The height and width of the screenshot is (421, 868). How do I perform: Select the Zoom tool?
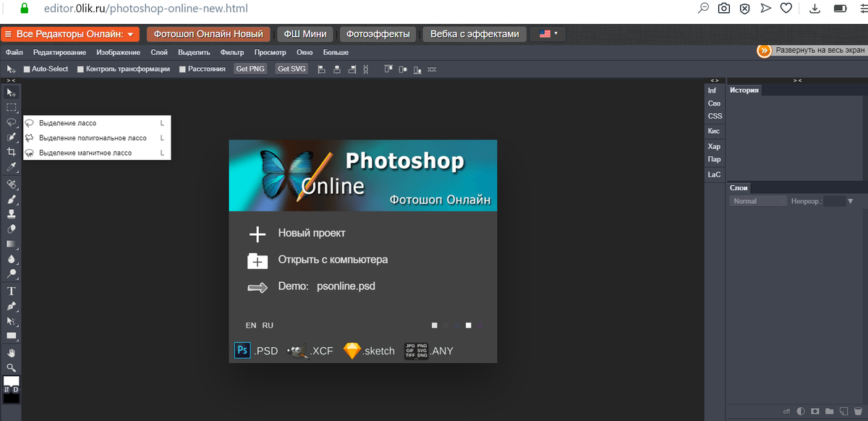(11, 367)
